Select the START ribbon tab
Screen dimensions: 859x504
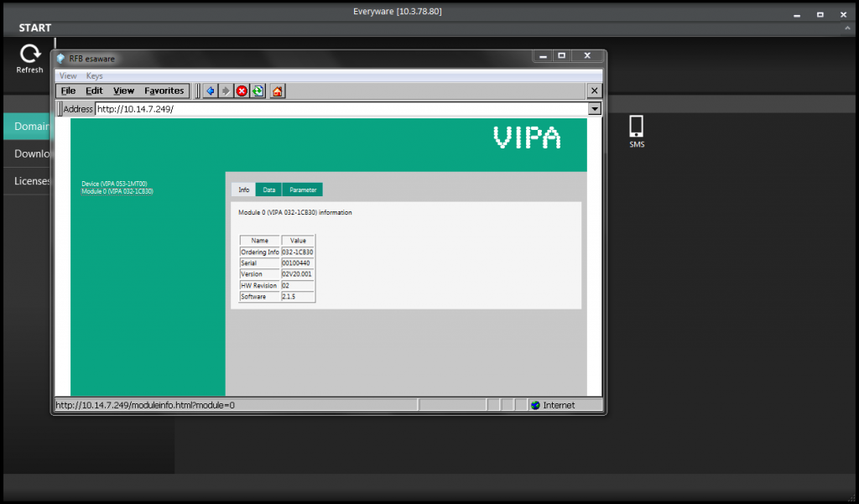(x=35, y=28)
